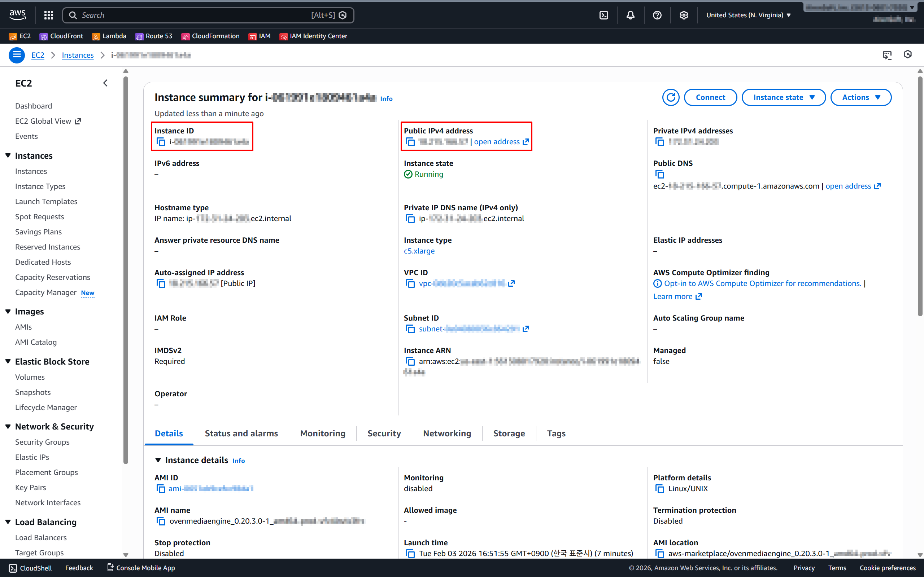Open the notifications bell icon

[631, 15]
